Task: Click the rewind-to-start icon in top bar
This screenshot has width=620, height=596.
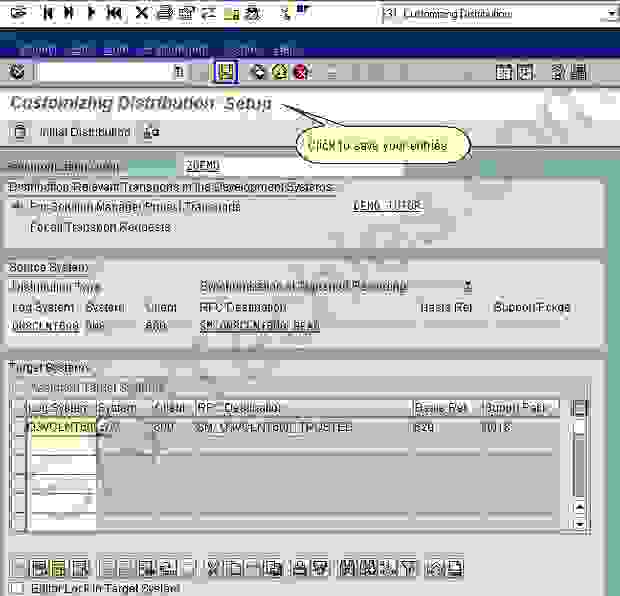Action: tap(115, 13)
